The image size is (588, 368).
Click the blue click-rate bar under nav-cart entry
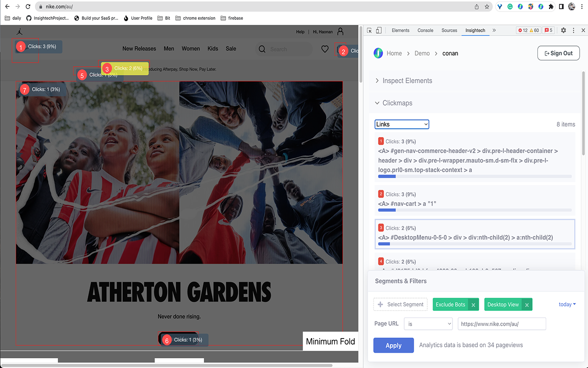click(x=387, y=210)
